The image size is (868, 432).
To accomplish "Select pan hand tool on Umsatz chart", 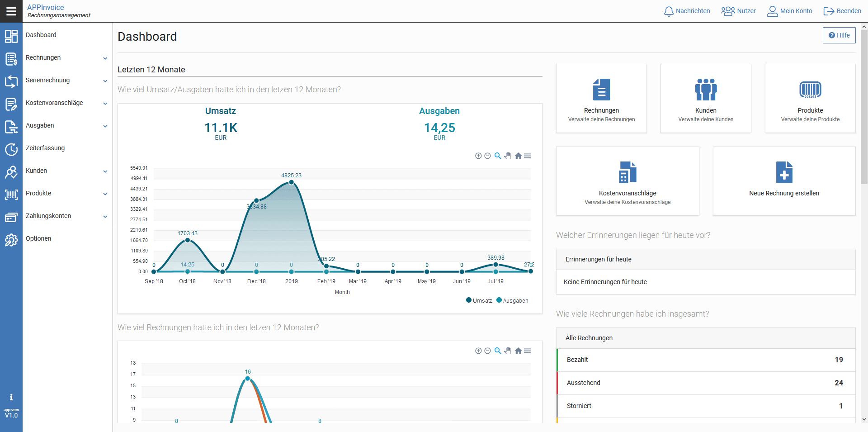I will 508,156.
